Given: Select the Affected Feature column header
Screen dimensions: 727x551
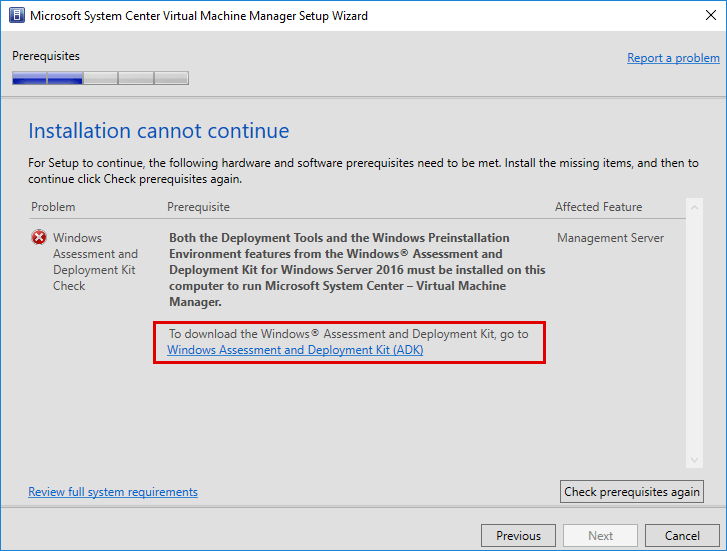Looking at the screenshot, I should (x=599, y=207).
